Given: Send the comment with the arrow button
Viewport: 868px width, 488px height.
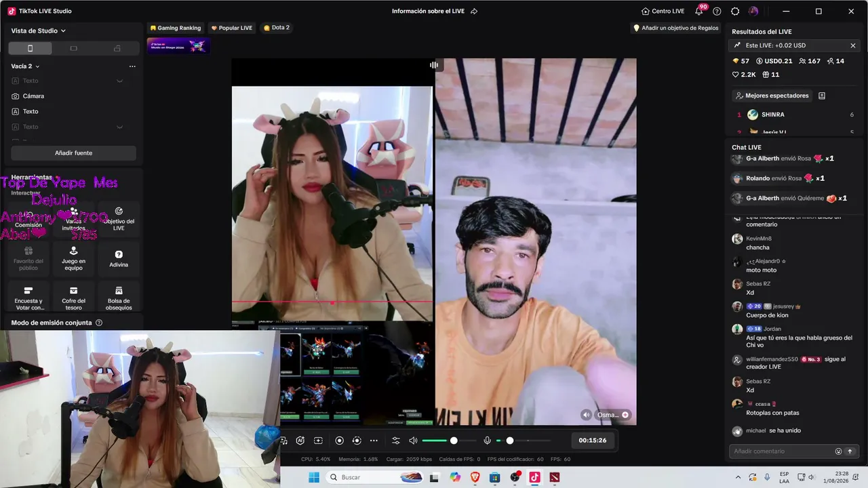Looking at the screenshot, I should tap(850, 451).
